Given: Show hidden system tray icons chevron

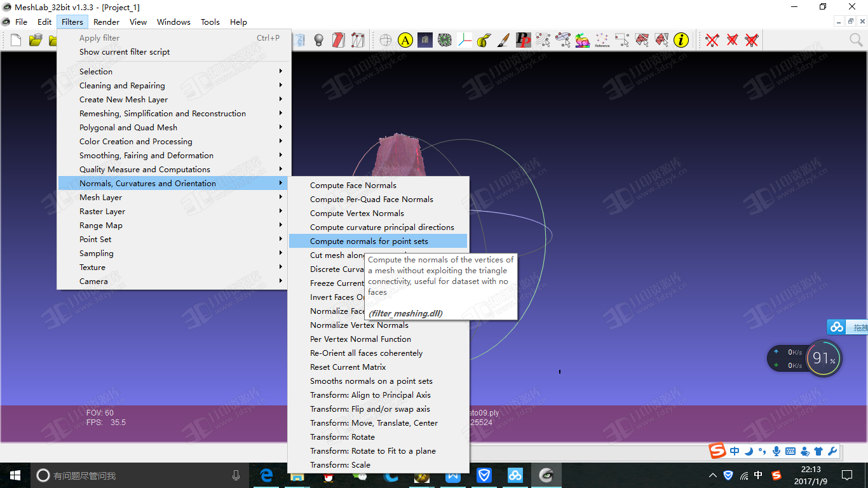Looking at the screenshot, I should pyautogui.click(x=713, y=475).
